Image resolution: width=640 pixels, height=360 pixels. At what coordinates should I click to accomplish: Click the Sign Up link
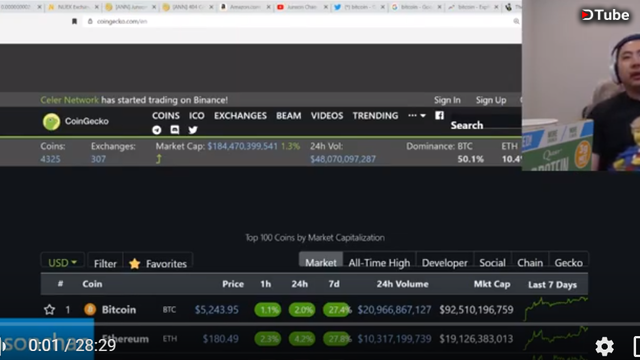click(491, 100)
